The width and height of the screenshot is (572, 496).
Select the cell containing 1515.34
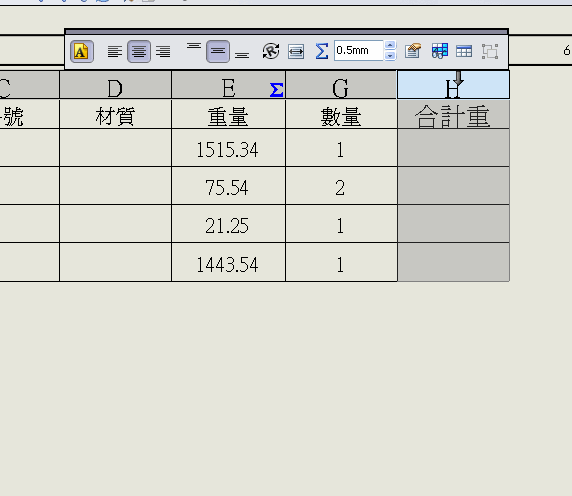pos(228,148)
